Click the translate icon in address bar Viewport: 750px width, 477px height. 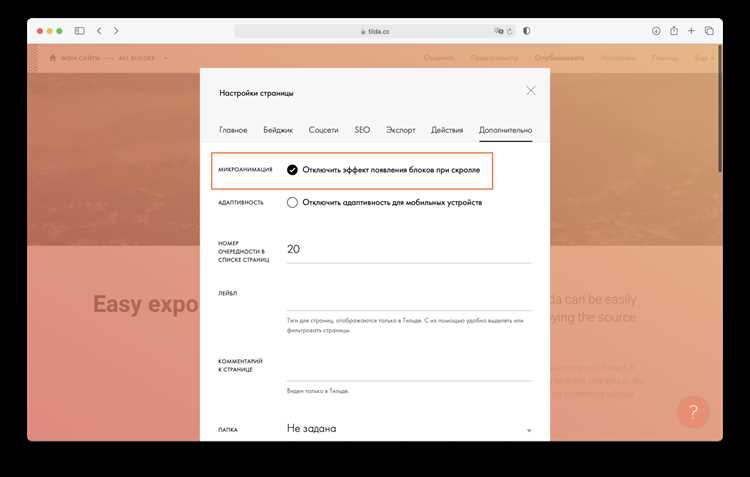tap(499, 31)
